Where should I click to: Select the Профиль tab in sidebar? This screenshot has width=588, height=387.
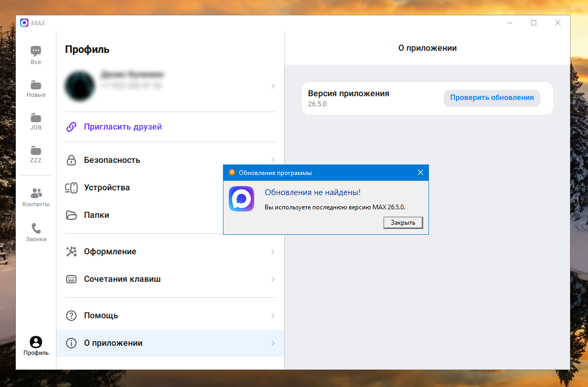click(x=35, y=346)
